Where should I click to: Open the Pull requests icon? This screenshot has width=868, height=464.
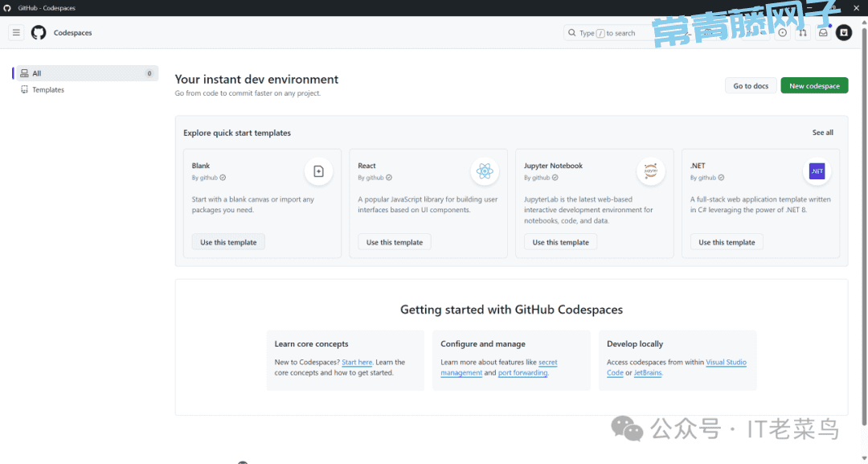(x=803, y=33)
